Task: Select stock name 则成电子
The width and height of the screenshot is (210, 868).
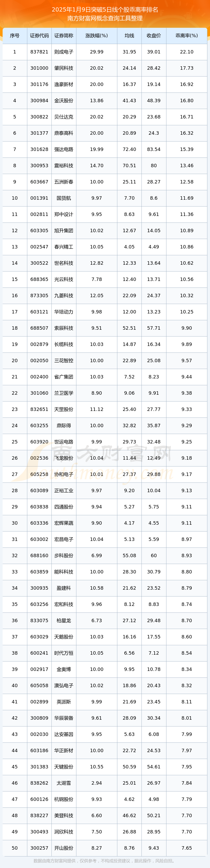Action: [64, 52]
